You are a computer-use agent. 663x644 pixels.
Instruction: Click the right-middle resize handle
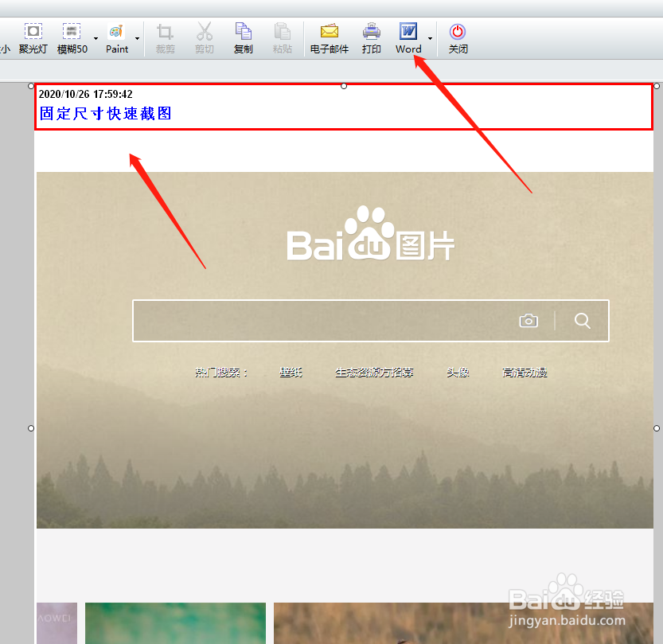657,428
